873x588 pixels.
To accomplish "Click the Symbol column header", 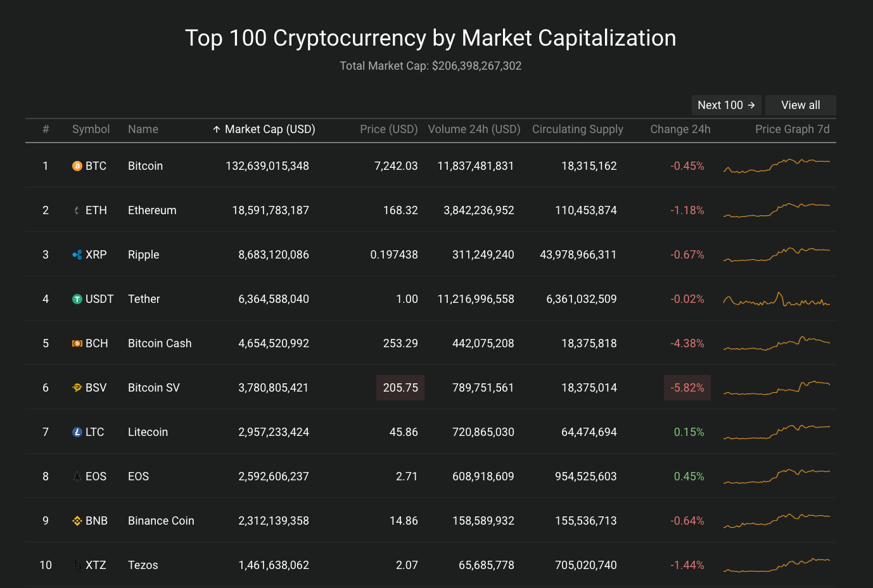I will (x=91, y=129).
